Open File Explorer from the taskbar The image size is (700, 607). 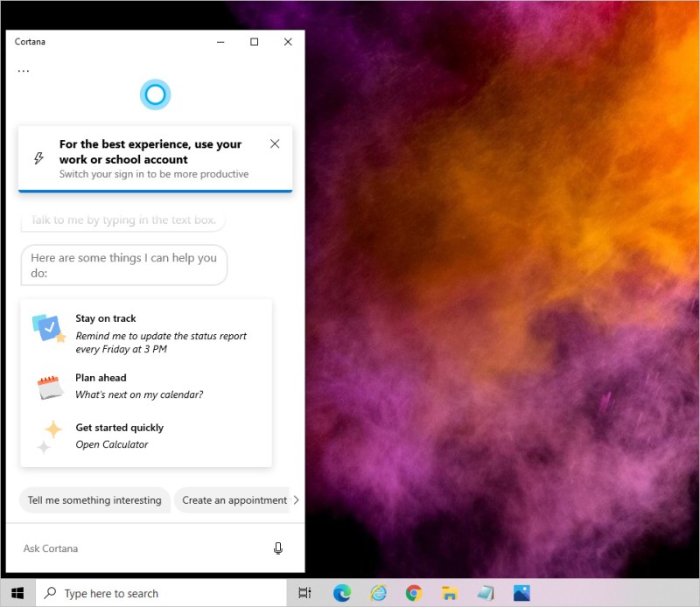(x=450, y=593)
